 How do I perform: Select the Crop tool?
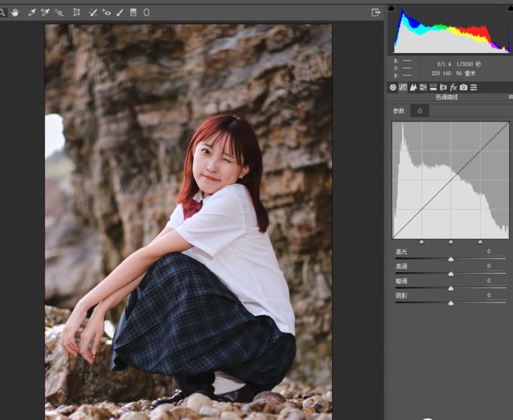coord(77,12)
